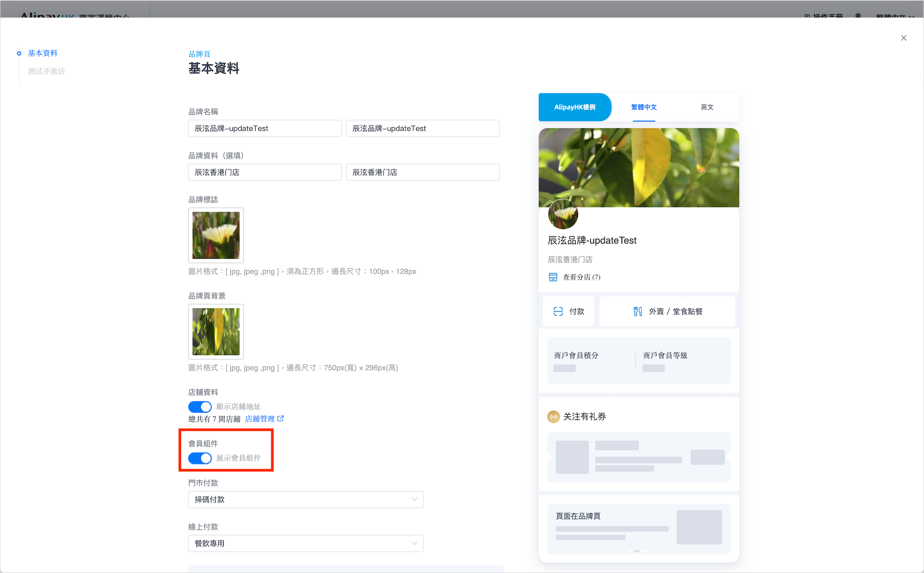Click the fork and knife dining icon
Image resolution: width=924 pixels, height=573 pixels.
click(638, 312)
